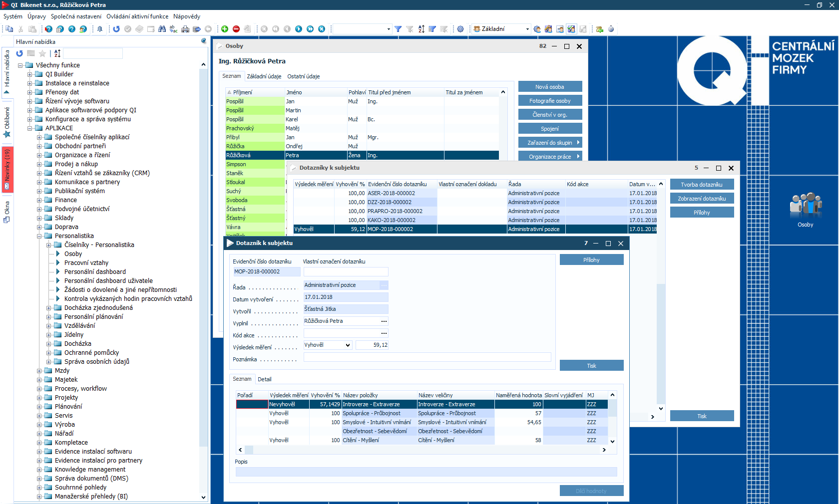Click the red minus delete record icon
The image size is (839, 504).
pyautogui.click(x=236, y=29)
